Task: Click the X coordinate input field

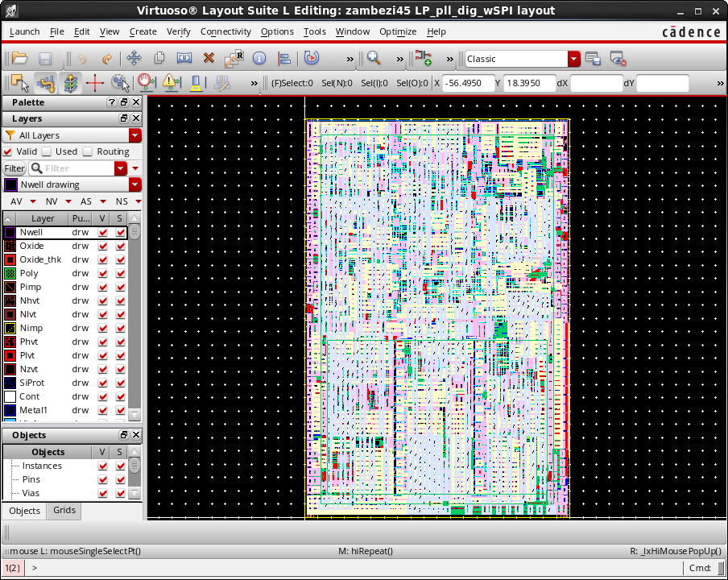Action: (468, 83)
